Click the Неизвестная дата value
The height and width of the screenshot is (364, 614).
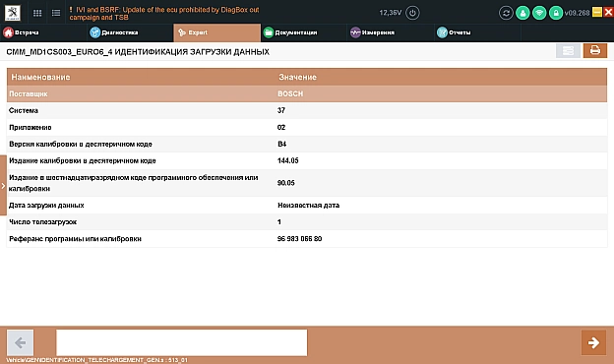[x=309, y=205]
